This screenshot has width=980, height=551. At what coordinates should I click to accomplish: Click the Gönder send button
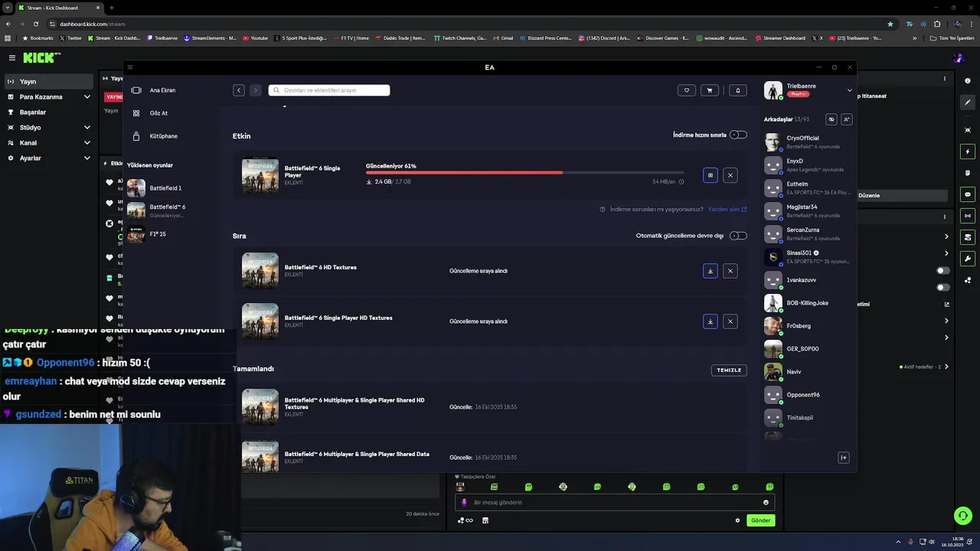coord(760,520)
